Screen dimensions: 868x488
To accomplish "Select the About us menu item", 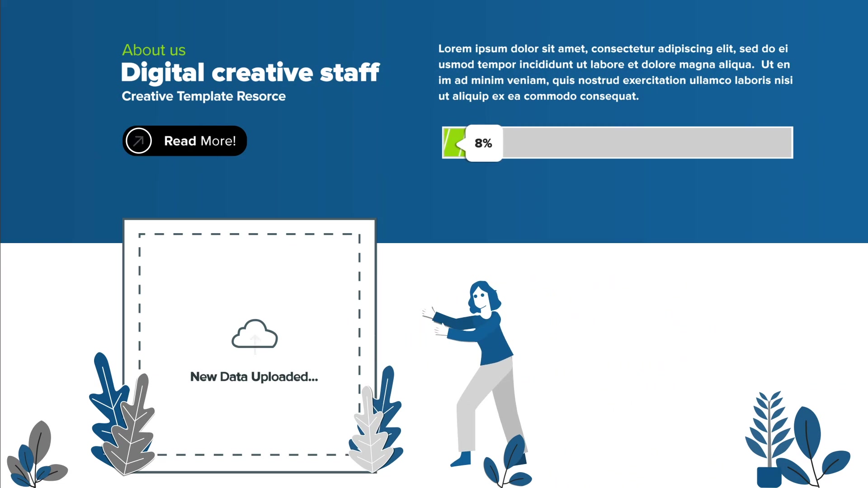I will 154,49.
